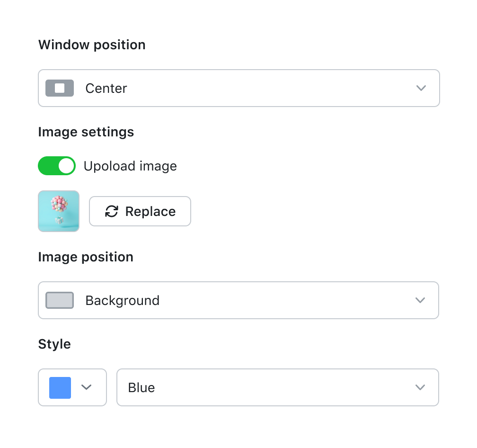Click the "Window position" heading
Viewport: 477px width, 448px height.
(x=92, y=45)
